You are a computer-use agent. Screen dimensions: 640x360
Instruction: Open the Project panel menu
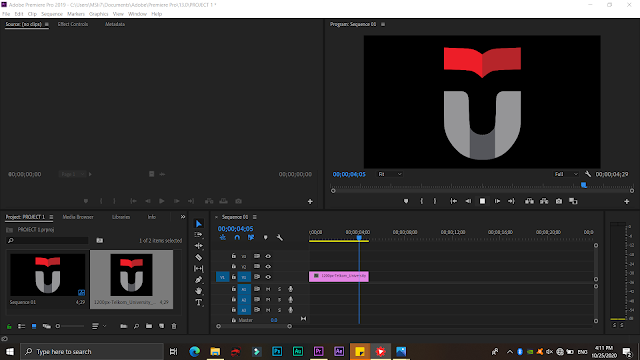pyautogui.click(x=51, y=217)
